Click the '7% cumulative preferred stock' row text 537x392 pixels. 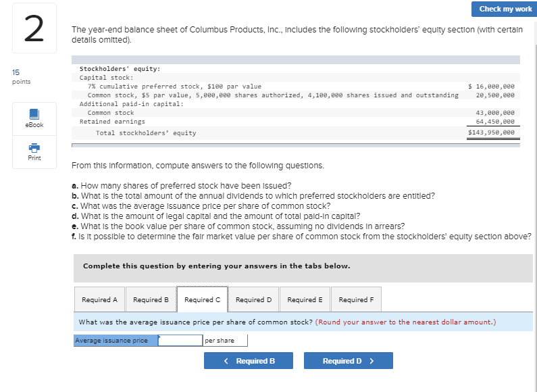(174, 87)
